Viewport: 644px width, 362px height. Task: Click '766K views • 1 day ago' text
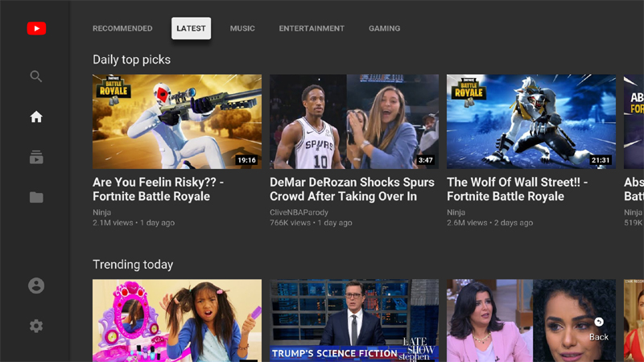311,223
